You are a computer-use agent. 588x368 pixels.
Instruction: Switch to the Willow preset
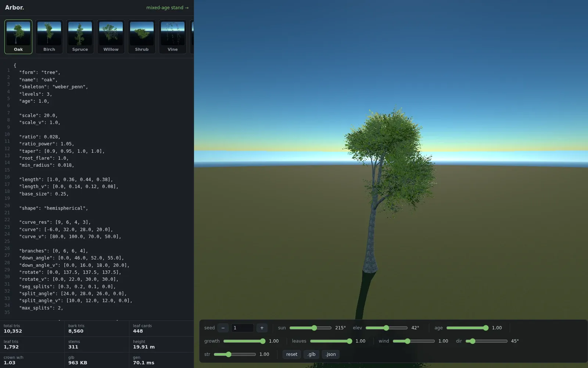tap(111, 37)
